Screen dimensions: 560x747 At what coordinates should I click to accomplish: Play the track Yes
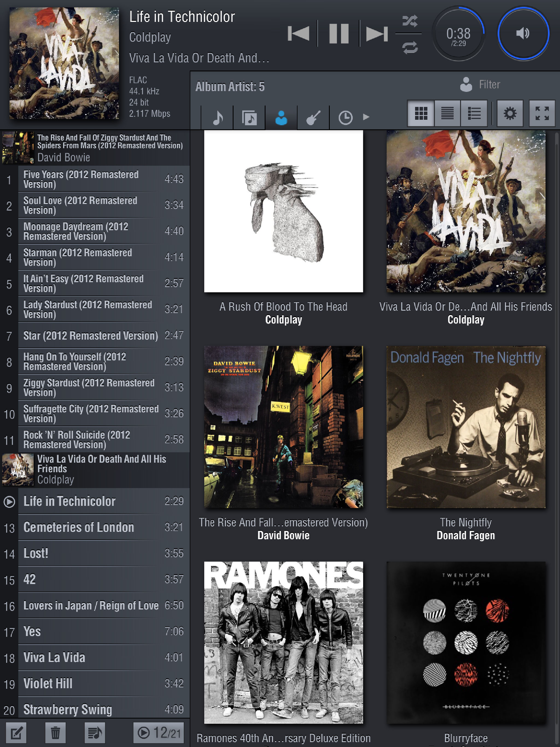pos(95,631)
